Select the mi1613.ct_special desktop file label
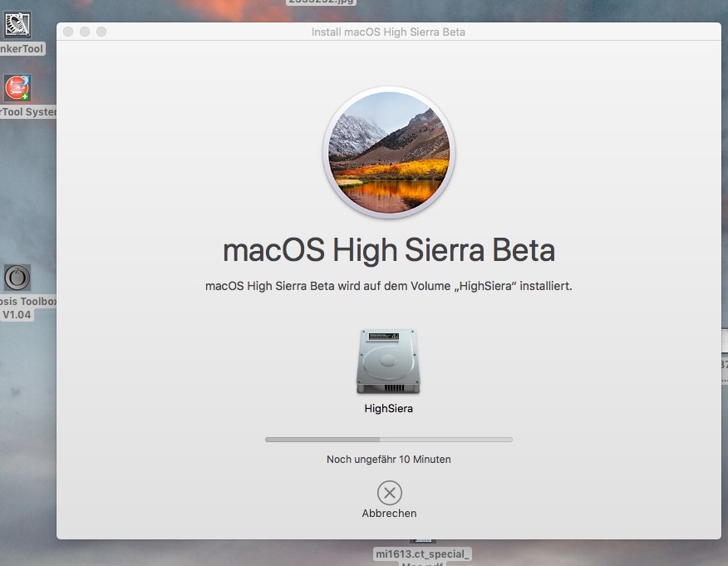 click(x=422, y=554)
